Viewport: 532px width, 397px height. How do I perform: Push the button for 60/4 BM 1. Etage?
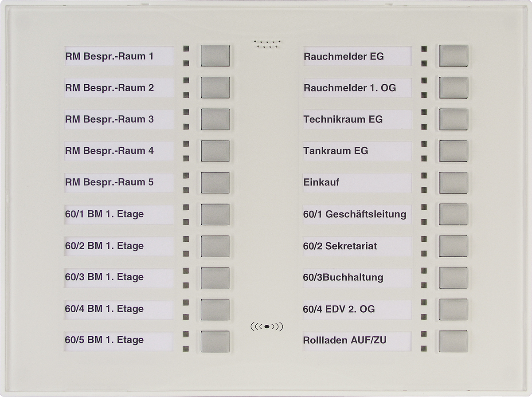tap(215, 310)
